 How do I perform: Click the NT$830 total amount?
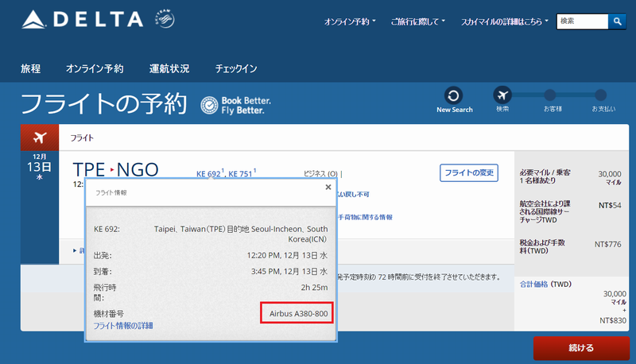coord(613,320)
